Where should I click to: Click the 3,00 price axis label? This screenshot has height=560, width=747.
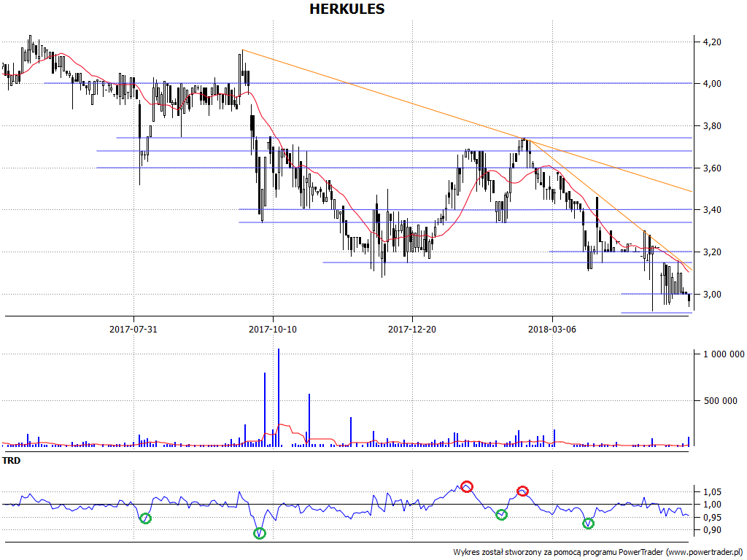point(712,295)
